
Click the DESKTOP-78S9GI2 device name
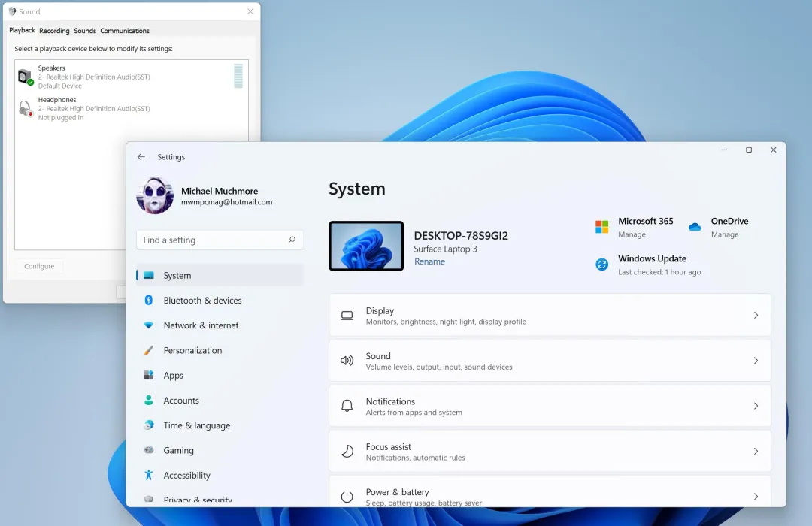[x=461, y=235]
